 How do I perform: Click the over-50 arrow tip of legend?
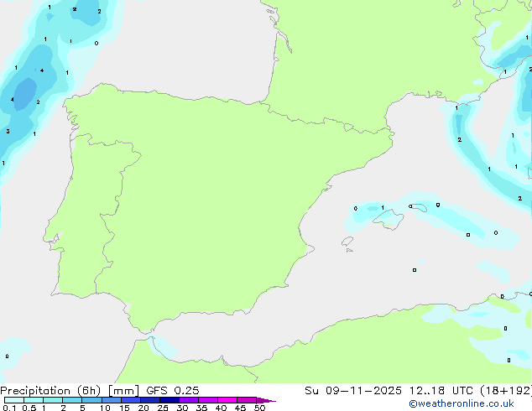pyautogui.click(x=266, y=400)
